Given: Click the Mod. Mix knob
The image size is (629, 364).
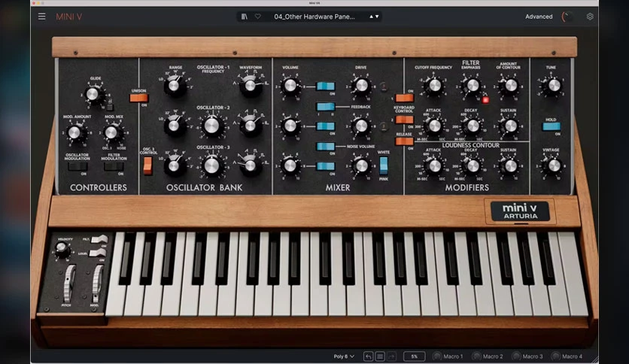Looking at the screenshot, I should [111, 132].
